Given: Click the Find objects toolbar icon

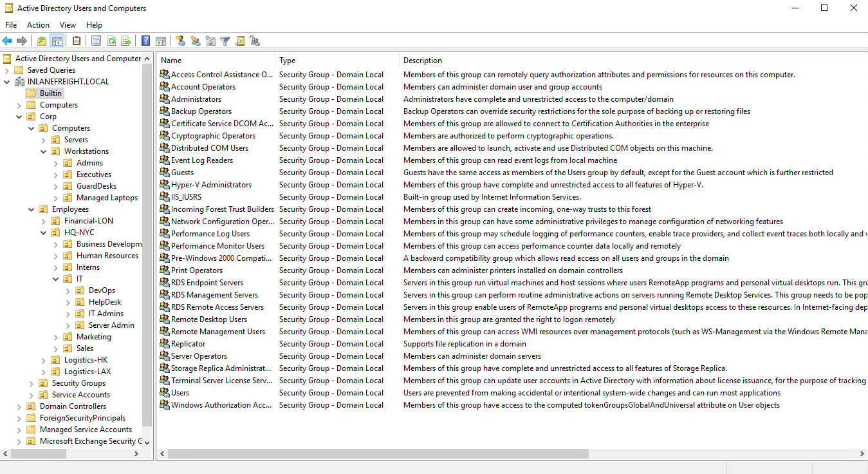Looking at the screenshot, I should point(240,41).
